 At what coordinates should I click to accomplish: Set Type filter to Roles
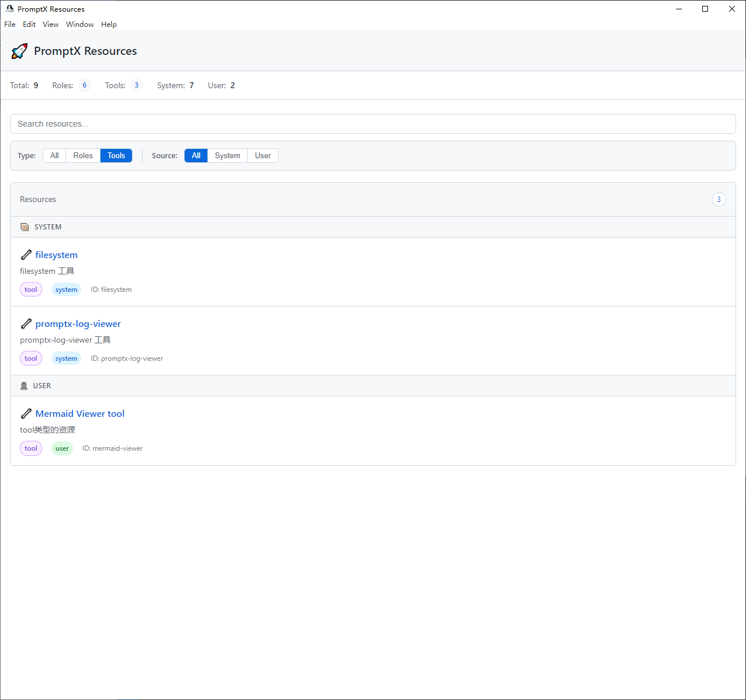tap(83, 156)
